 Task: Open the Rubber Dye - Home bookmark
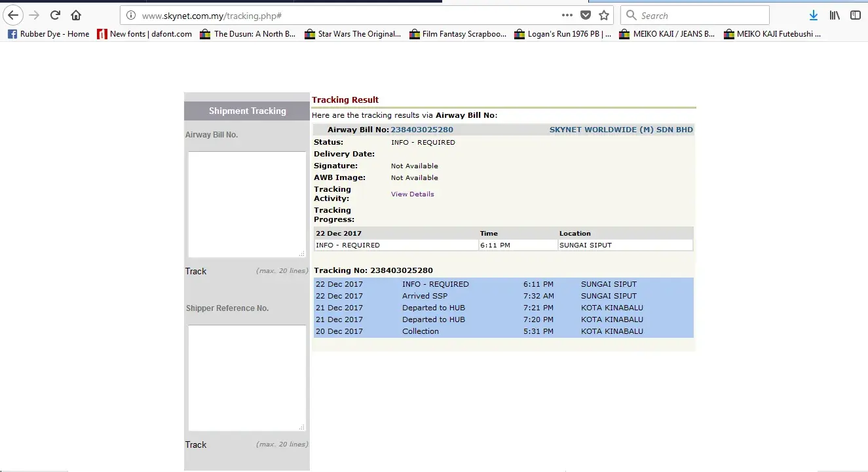coord(48,34)
